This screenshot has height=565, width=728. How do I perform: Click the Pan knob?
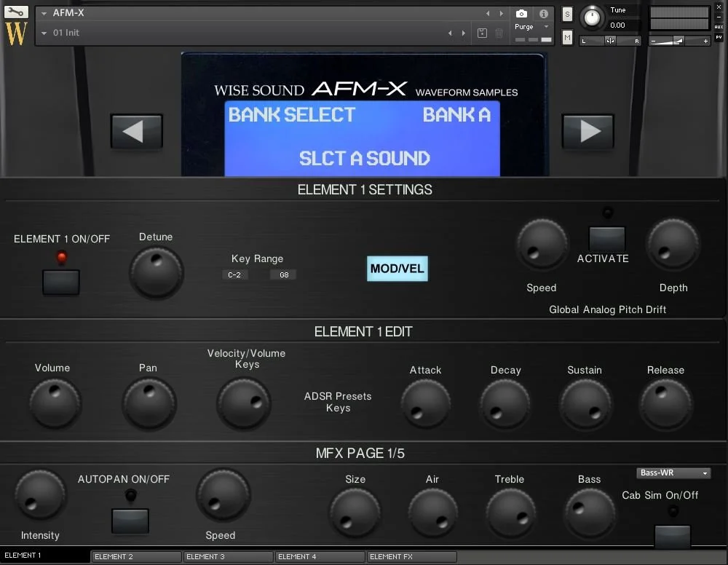(x=149, y=403)
